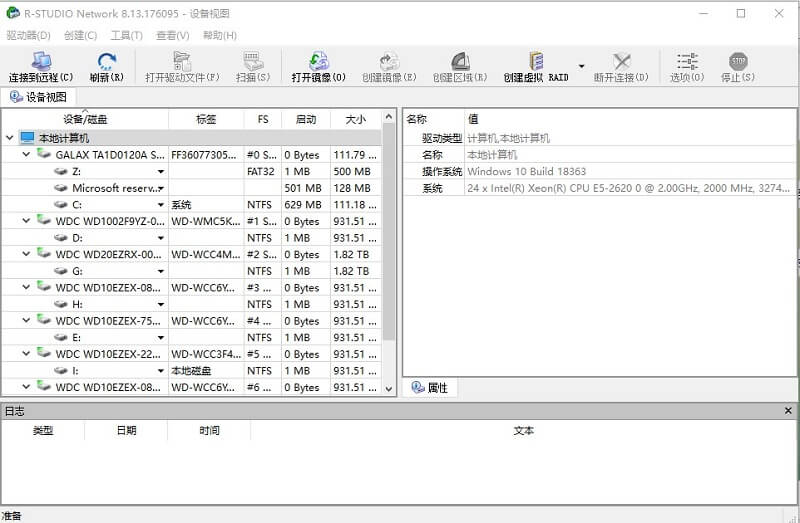
Task: Click the WDC WD1002F9YZ disk icon
Action: pos(44,220)
